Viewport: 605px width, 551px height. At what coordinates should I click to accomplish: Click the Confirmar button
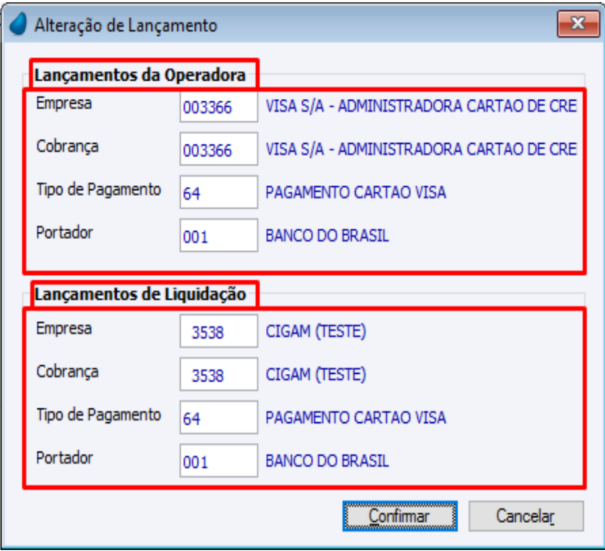[x=400, y=516]
